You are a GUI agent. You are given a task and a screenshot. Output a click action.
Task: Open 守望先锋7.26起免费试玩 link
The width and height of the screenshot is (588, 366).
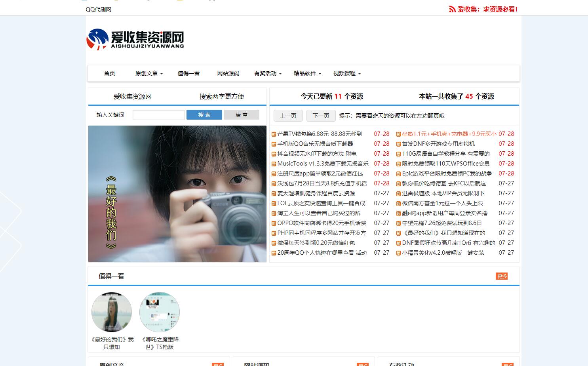tap(442, 223)
